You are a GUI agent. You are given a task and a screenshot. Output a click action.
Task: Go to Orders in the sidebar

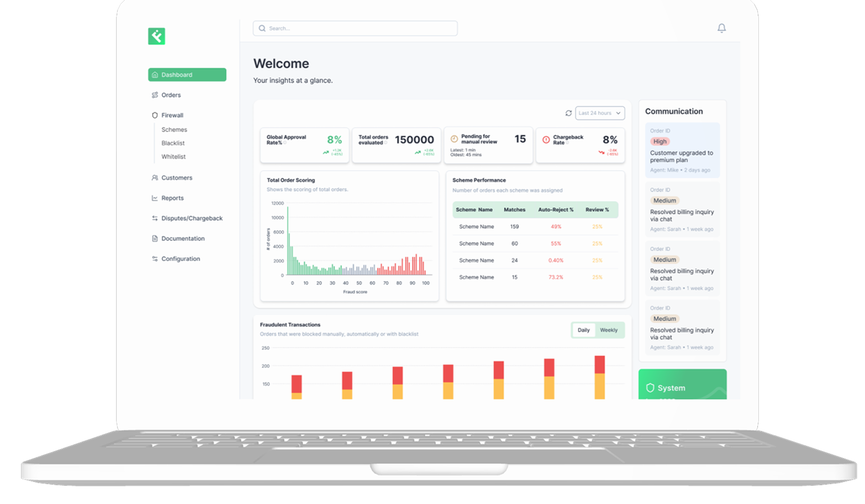171,95
